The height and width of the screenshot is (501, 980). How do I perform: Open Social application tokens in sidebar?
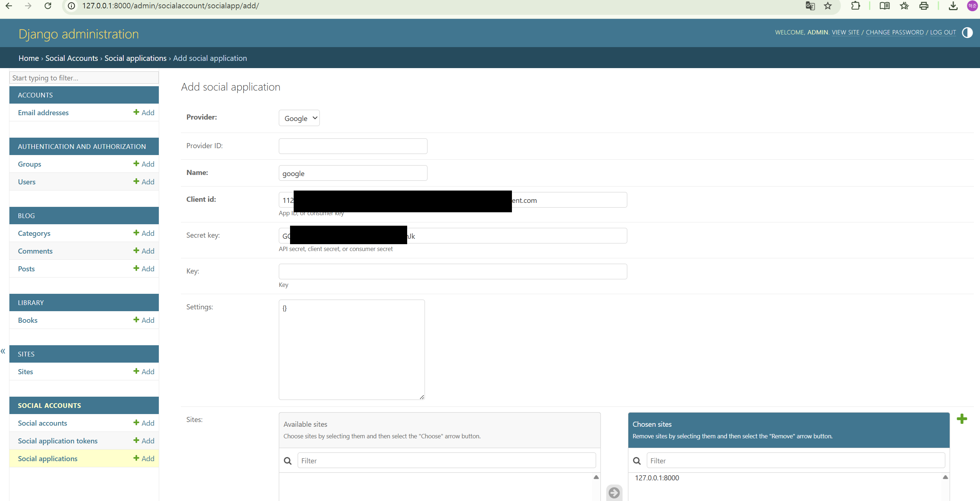(57, 441)
